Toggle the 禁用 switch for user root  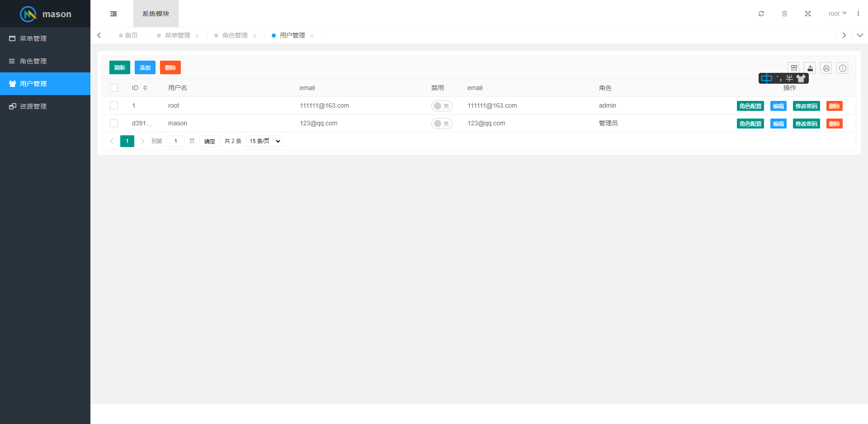pos(442,105)
